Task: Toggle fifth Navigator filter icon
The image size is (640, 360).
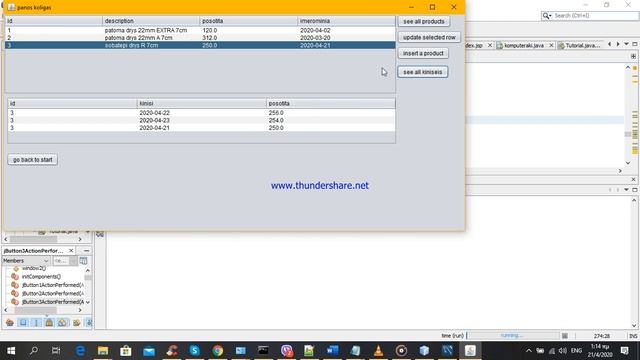Action: coord(62,322)
